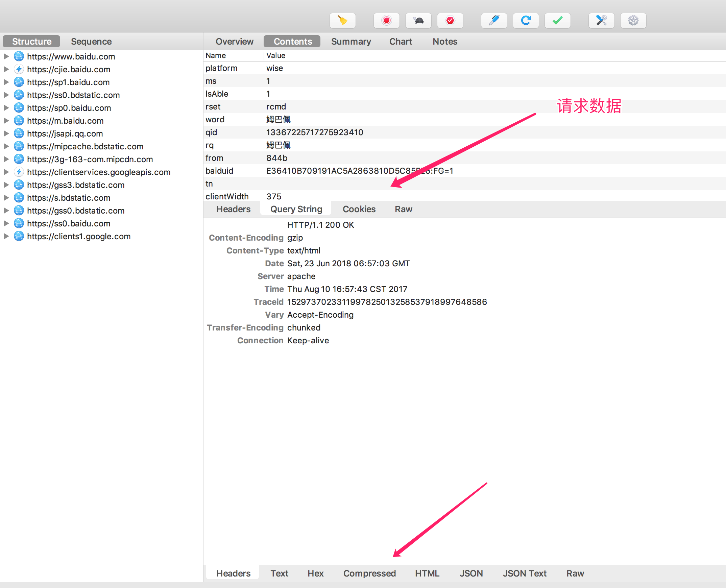
Task: Expand the https://www.baidu.com tree node
Action: coord(6,56)
